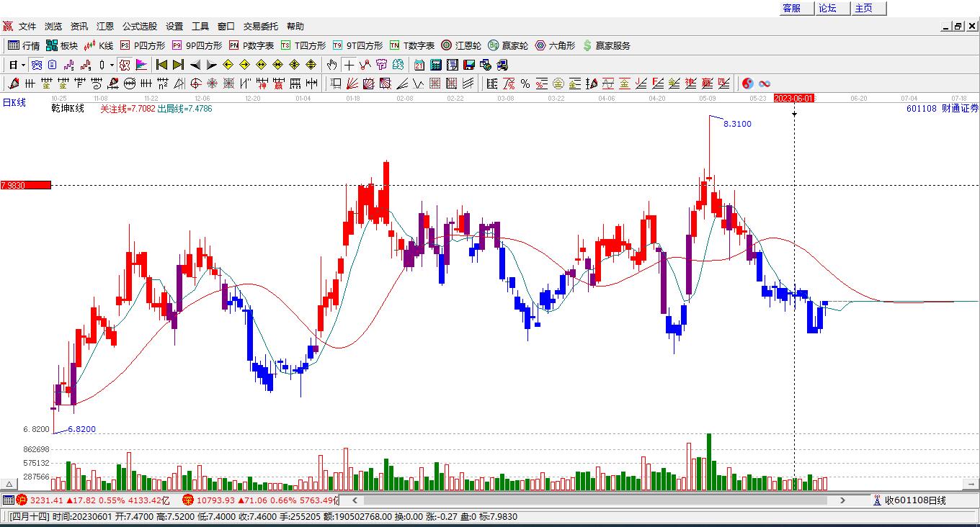Click the volume panel collapse triangle
980x527 pixels.
click(9, 484)
